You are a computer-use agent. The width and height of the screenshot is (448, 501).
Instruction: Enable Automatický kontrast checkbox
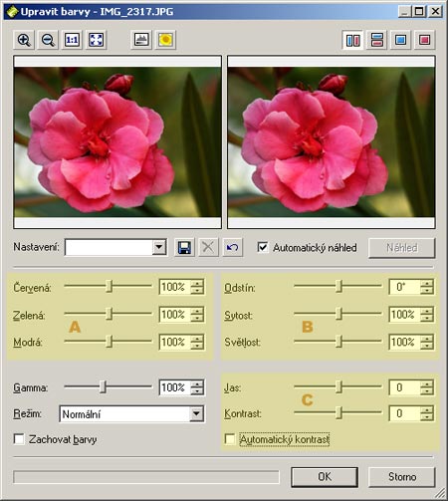point(230,439)
